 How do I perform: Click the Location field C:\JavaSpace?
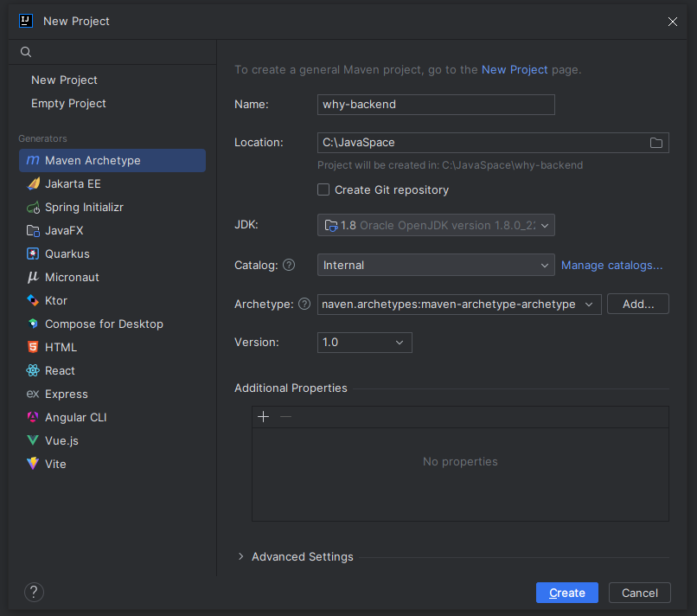pyautogui.click(x=493, y=143)
